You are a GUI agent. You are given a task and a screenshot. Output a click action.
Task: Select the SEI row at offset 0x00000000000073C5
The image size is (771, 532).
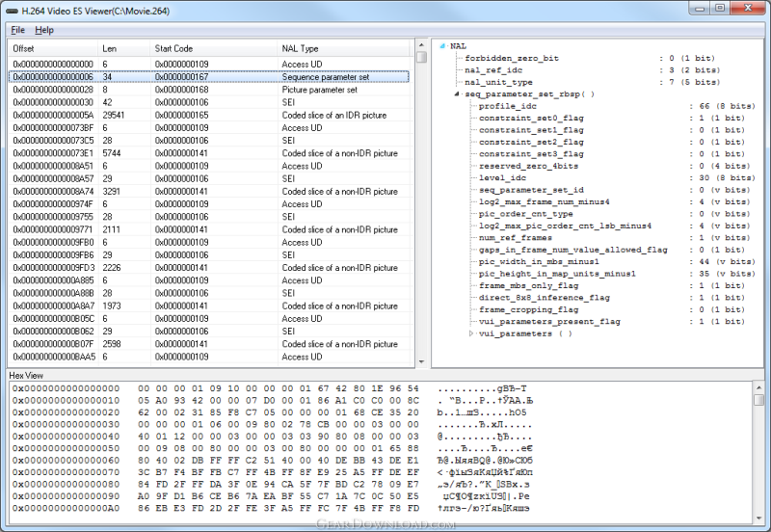coord(209,141)
